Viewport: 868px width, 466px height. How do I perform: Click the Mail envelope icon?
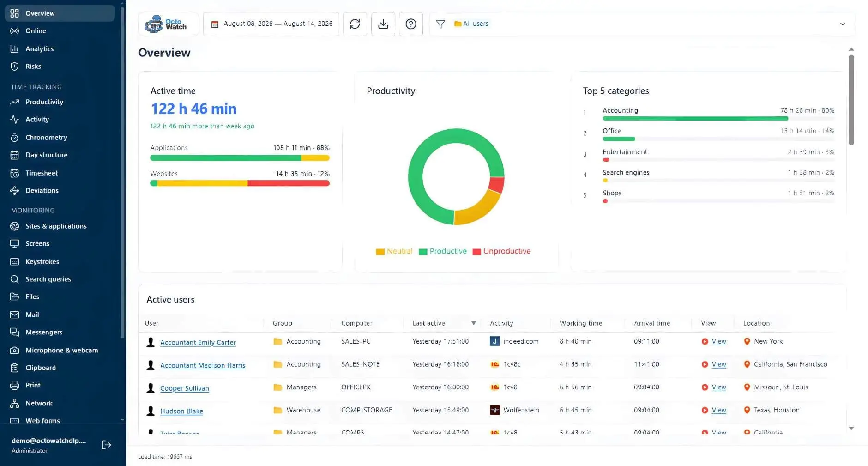(x=15, y=315)
